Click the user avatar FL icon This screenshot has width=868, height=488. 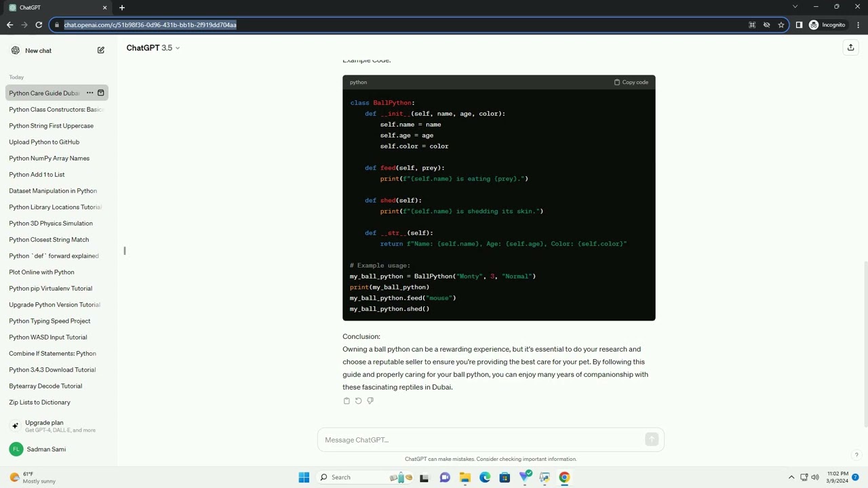coord(16,449)
